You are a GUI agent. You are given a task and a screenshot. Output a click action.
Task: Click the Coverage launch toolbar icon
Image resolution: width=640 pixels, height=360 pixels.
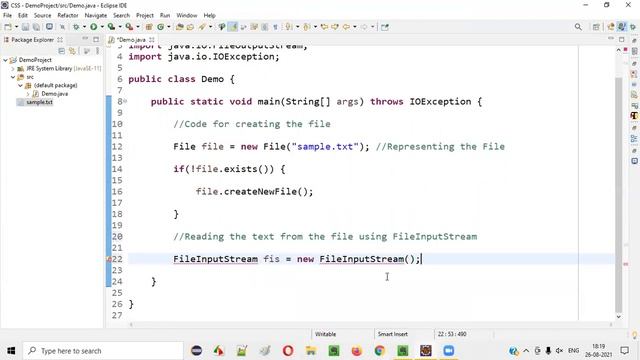pyautogui.click(x=111, y=27)
